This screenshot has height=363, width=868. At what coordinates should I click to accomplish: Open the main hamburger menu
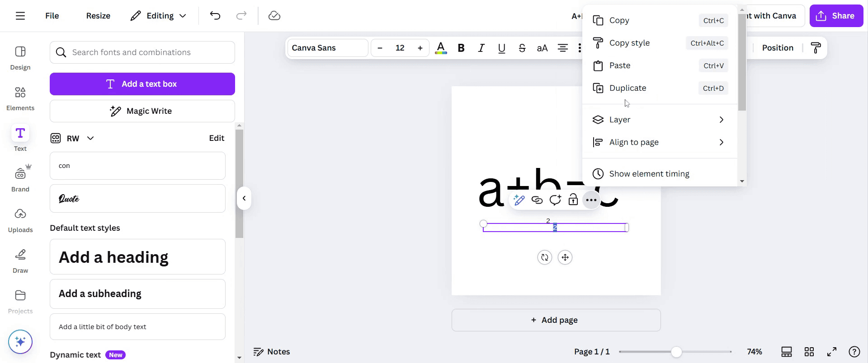click(20, 16)
